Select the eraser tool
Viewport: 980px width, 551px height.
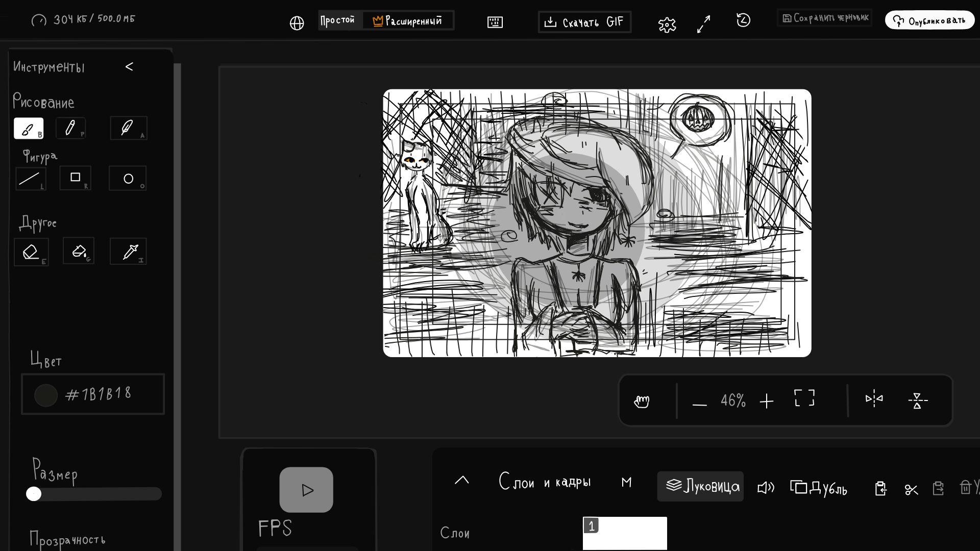click(x=31, y=252)
